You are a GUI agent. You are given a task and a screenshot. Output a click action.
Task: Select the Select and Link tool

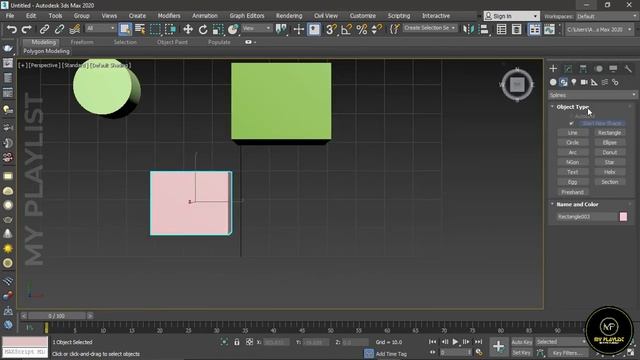tap(44, 29)
